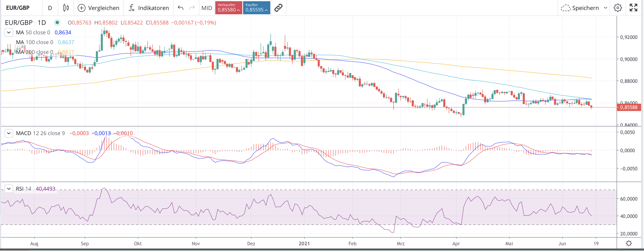Viewport: 644px width, 251px height.
Task: Select the MA 200 close indicator label
Action: click(x=35, y=52)
